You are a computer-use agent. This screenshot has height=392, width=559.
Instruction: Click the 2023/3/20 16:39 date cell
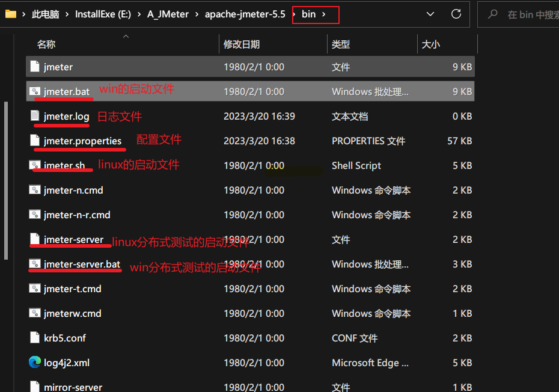point(259,116)
